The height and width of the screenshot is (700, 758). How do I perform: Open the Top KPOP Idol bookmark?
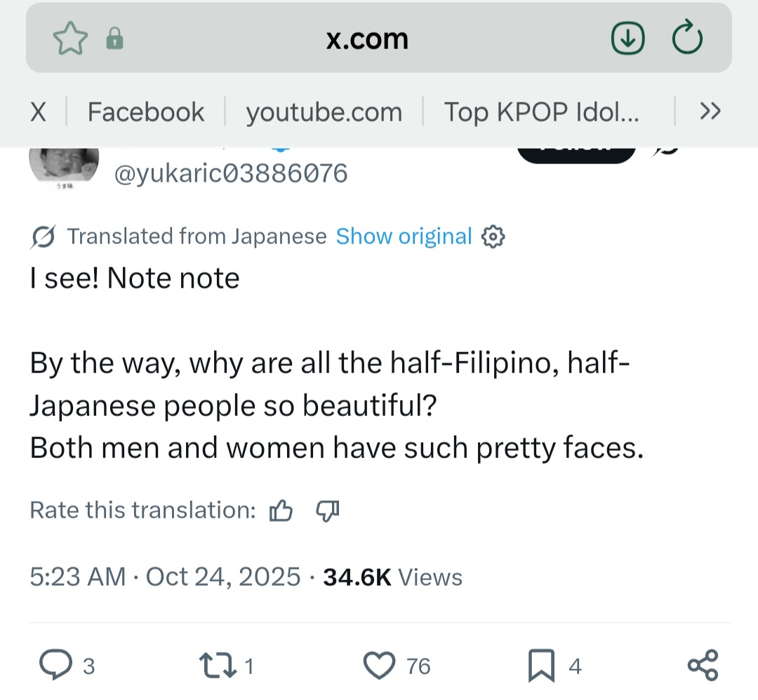pyautogui.click(x=541, y=112)
